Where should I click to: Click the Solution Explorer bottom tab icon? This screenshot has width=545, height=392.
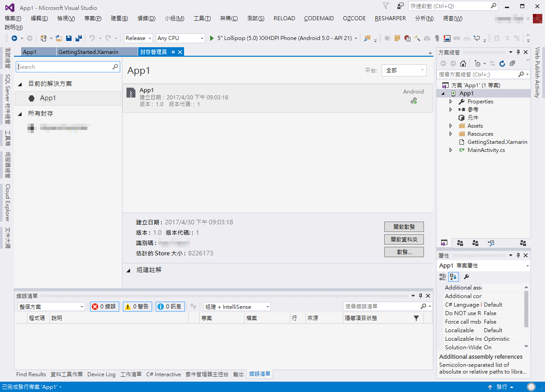point(444,243)
